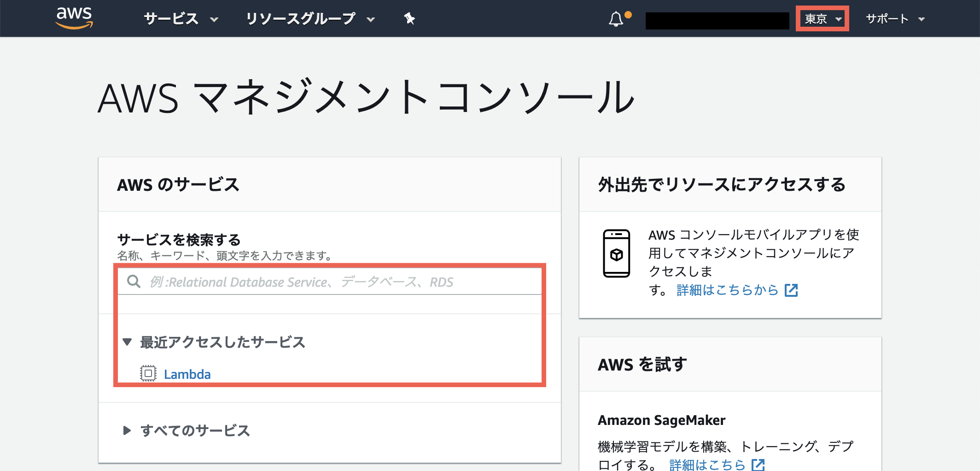
Task: Open the notifications bell icon
Action: 616,19
